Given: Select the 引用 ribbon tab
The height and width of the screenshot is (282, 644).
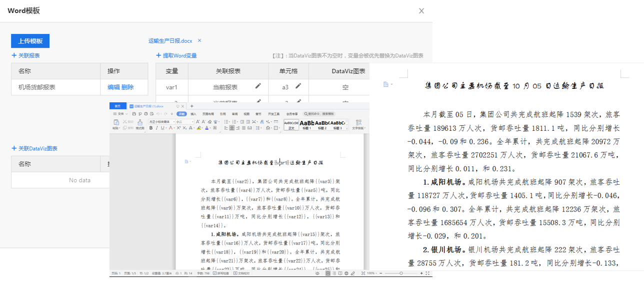Looking at the screenshot, I should [222, 114].
